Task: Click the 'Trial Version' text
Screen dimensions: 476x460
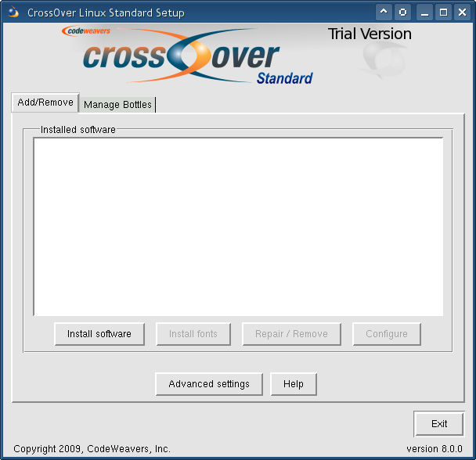Action: pos(370,34)
